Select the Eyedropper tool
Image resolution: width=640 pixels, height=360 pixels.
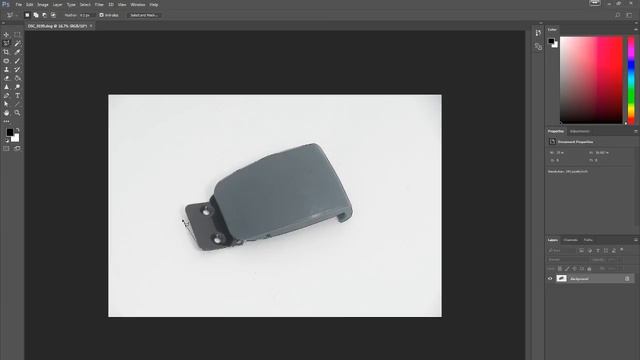tap(17, 52)
